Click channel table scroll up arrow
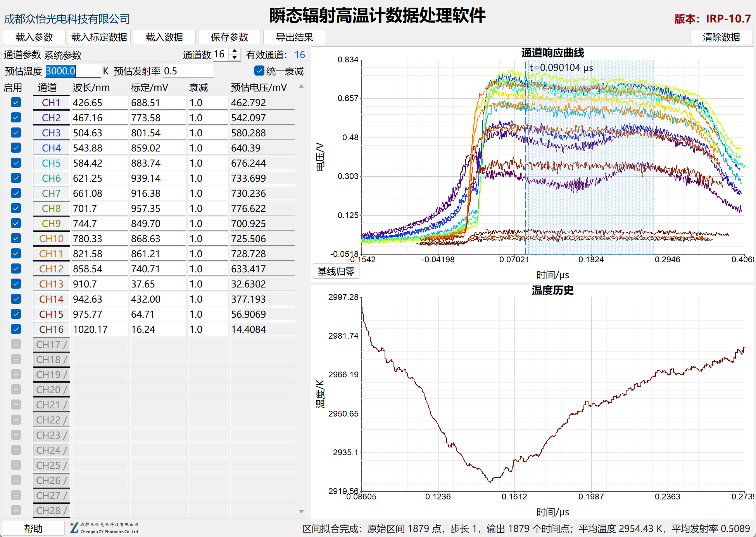Viewport: 756px width, 537px height. click(301, 87)
